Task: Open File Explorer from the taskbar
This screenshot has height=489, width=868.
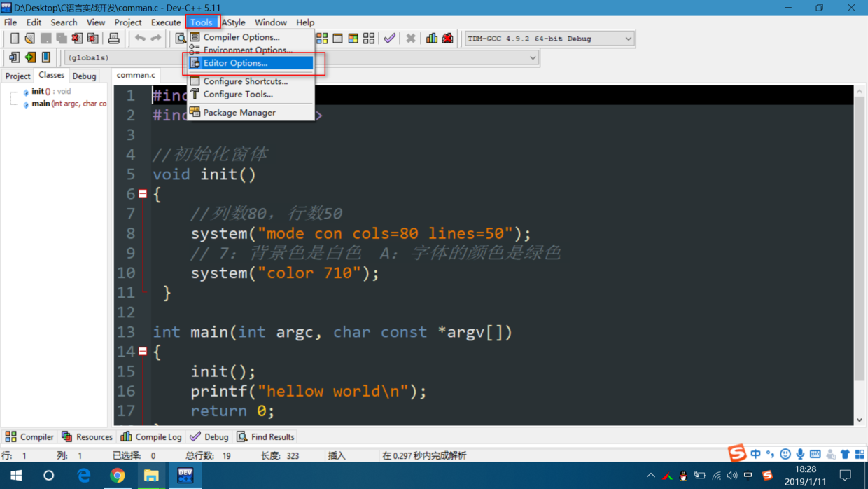Action: coord(151,475)
